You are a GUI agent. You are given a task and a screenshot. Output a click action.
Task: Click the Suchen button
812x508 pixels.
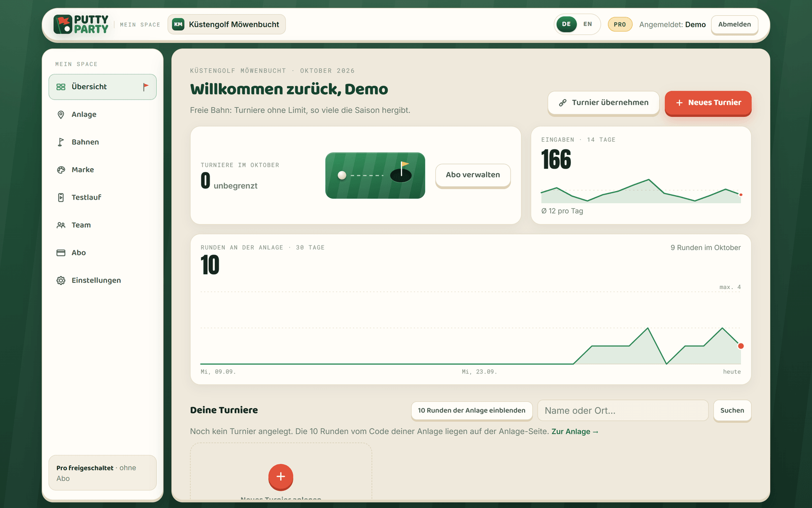click(732, 410)
